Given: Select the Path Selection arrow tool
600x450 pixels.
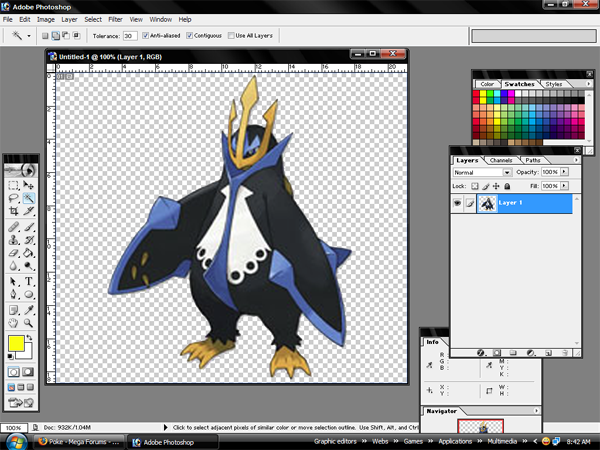Looking at the screenshot, I should (x=13, y=282).
